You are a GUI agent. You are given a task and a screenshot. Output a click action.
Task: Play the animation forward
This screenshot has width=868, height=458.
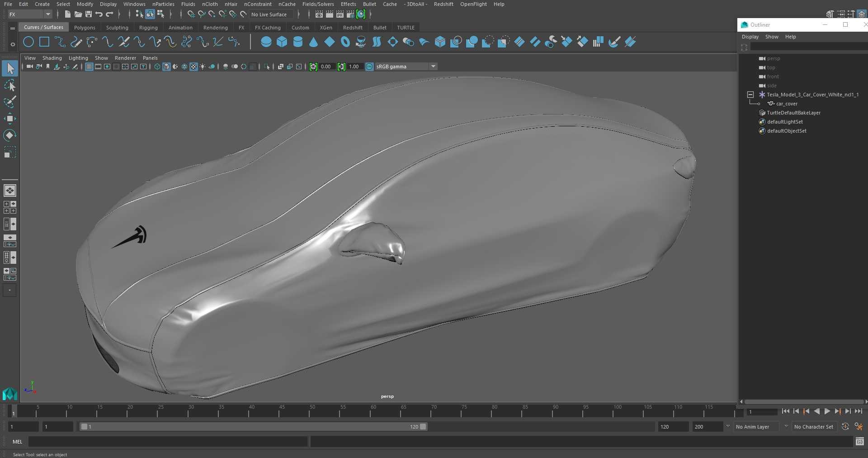point(827,411)
